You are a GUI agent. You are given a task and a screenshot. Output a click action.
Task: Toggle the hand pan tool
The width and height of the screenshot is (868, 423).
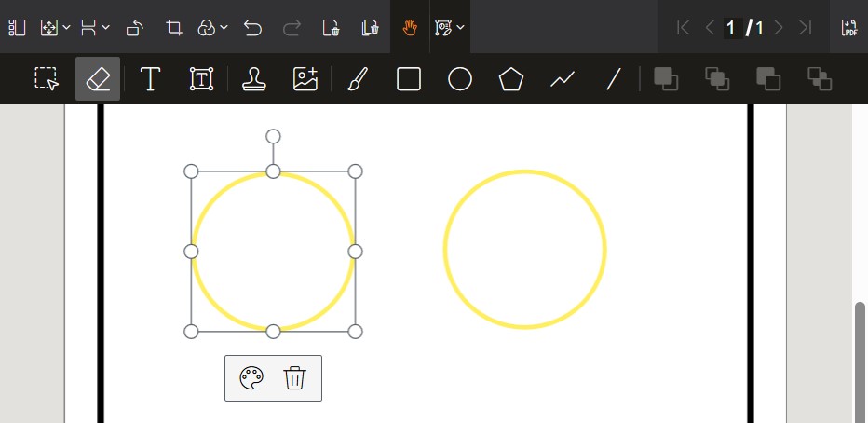(410, 28)
